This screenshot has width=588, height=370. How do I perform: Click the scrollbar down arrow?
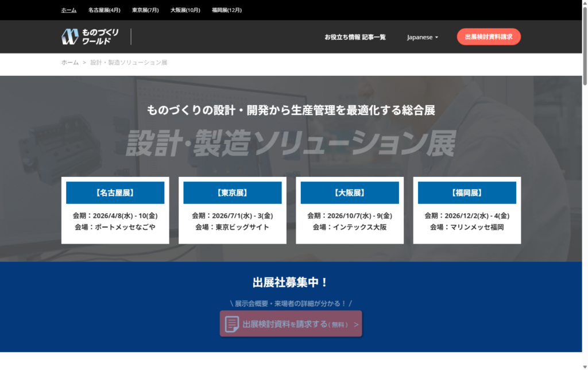[x=585, y=366]
